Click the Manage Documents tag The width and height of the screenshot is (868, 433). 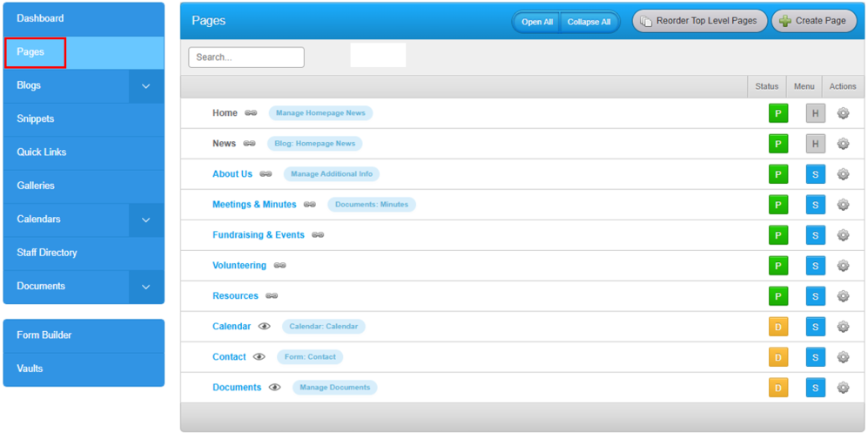[335, 387]
